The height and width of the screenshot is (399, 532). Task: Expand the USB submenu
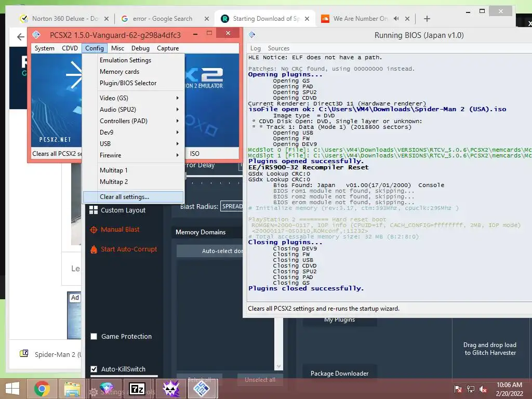[134, 144]
